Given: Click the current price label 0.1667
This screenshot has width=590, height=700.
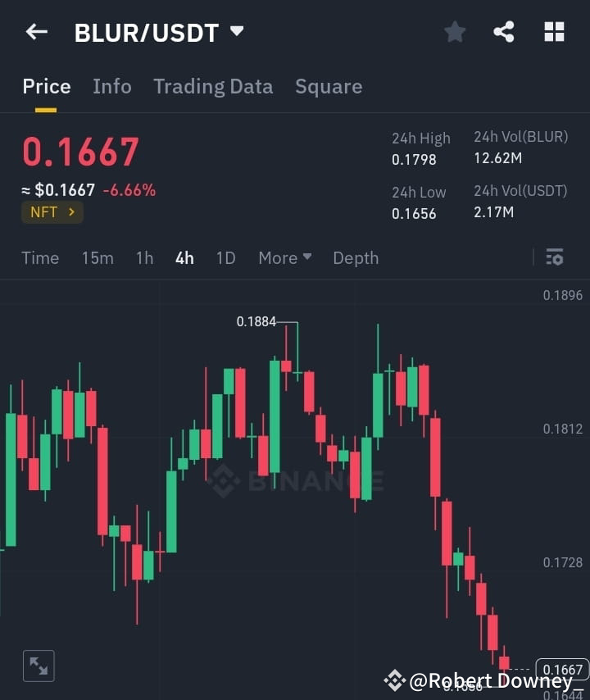Looking at the screenshot, I should tap(561, 670).
